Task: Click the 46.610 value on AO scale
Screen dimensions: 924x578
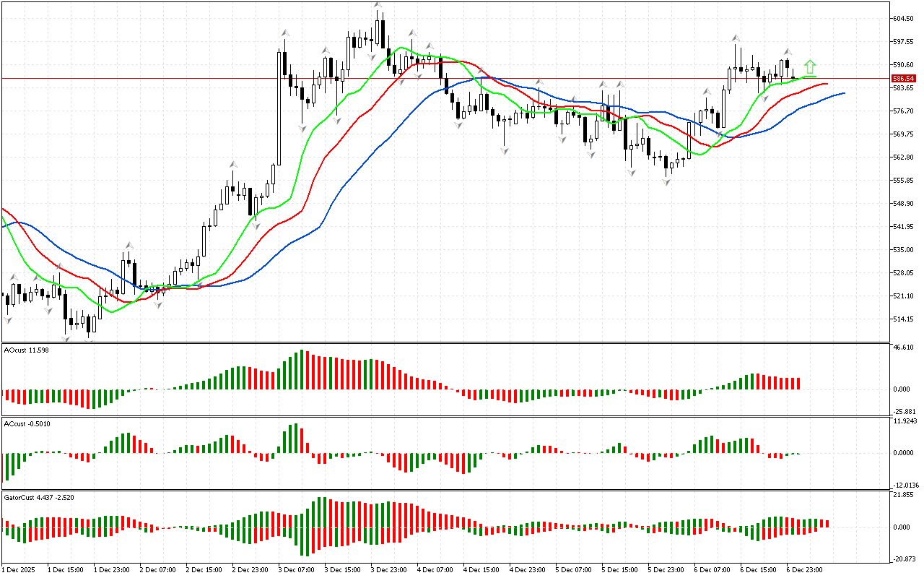Action: tap(904, 348)
